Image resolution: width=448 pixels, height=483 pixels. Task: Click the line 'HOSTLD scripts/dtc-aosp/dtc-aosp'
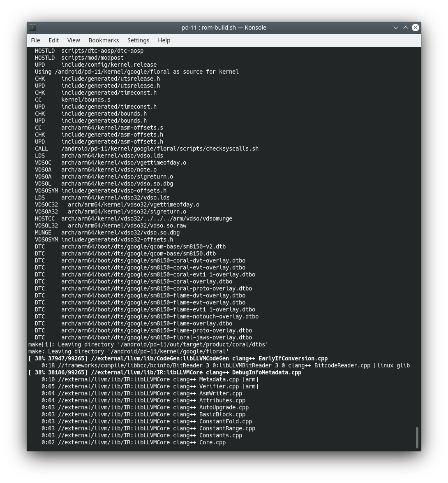(89, 51)
